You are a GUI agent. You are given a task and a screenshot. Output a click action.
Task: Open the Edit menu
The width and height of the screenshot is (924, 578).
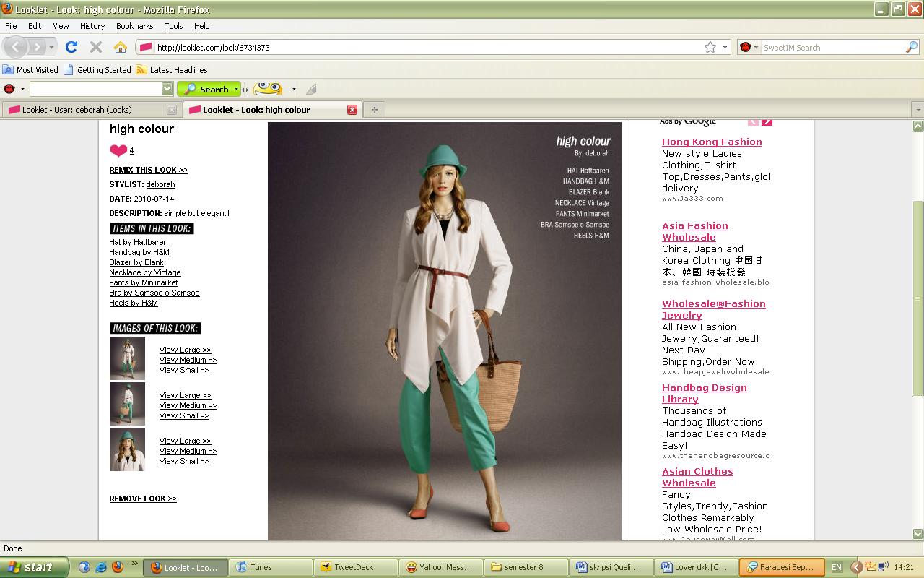pos(35,26)
